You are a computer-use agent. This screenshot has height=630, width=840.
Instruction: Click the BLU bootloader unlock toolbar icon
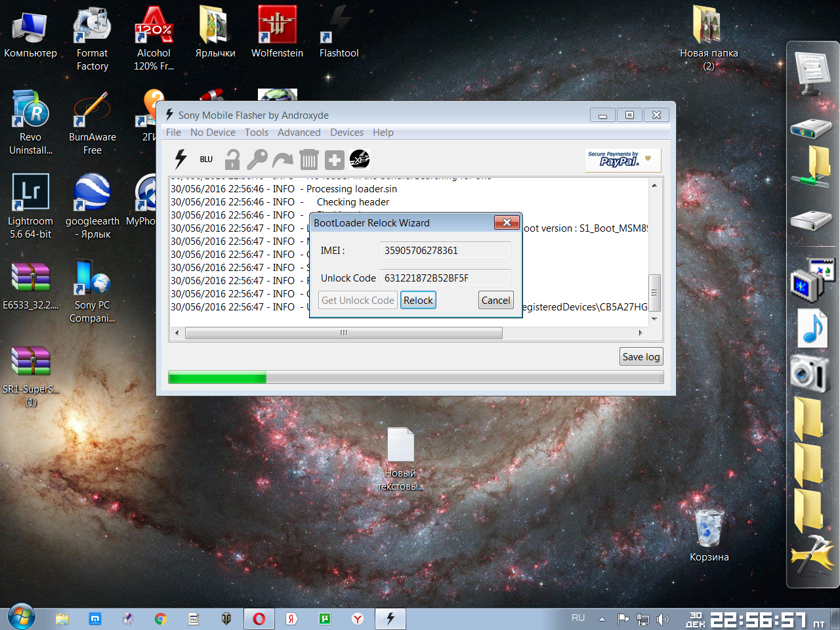click(206, 159)
